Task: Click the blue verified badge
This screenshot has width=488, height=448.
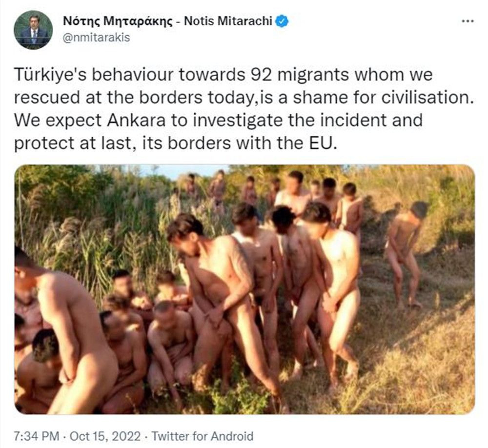Action: pos(282,21)
